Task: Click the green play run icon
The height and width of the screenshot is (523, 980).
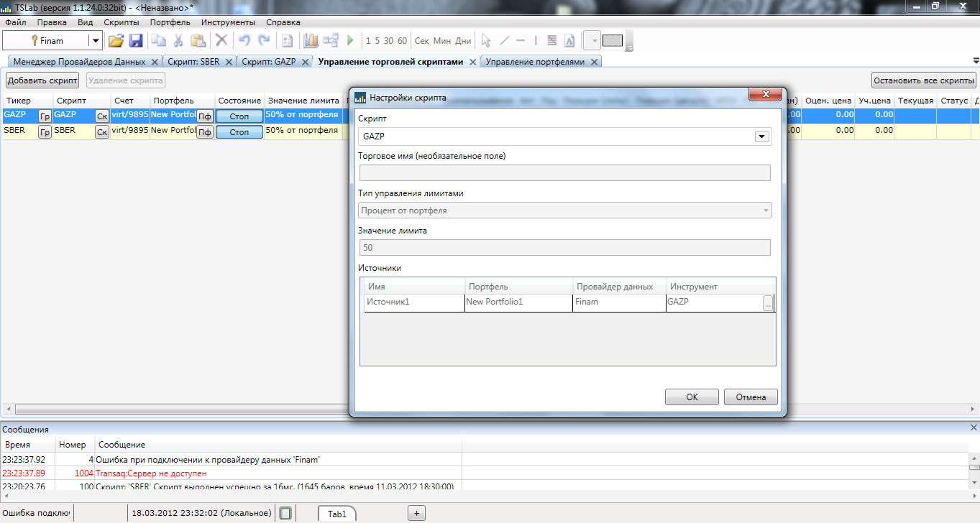Action: tap(351, 41)
